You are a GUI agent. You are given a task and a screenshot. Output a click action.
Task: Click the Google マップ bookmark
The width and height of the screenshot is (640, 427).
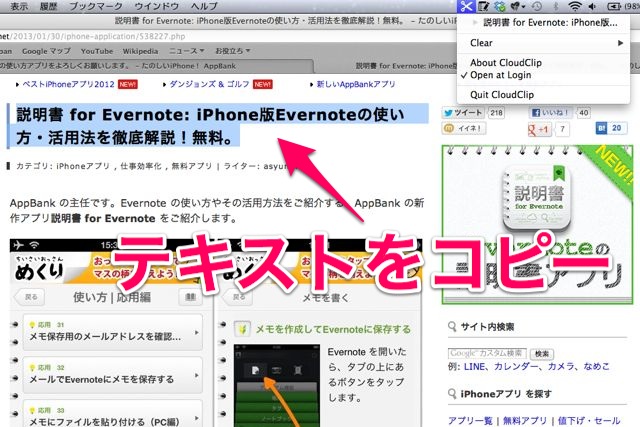[x=46, y=51]
